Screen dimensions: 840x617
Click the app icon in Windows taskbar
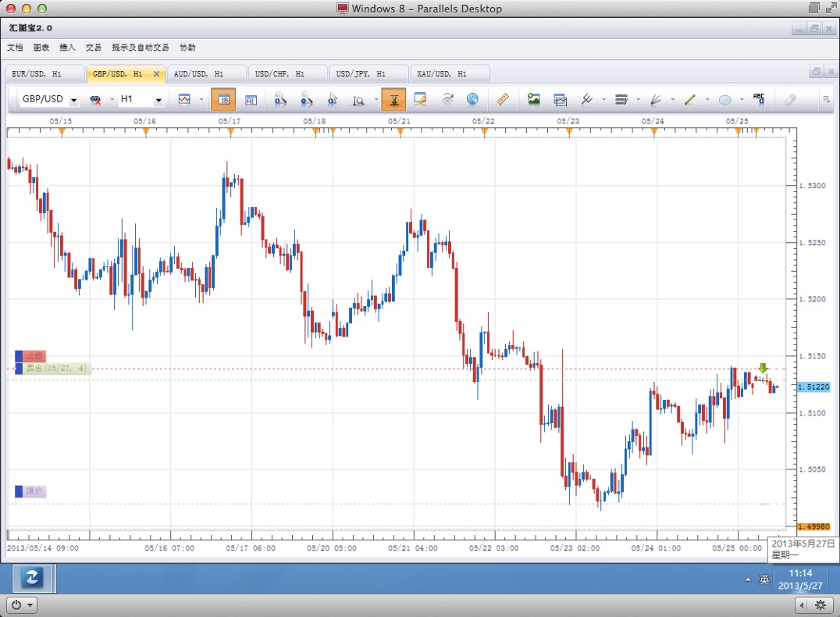tap(32, 578)
